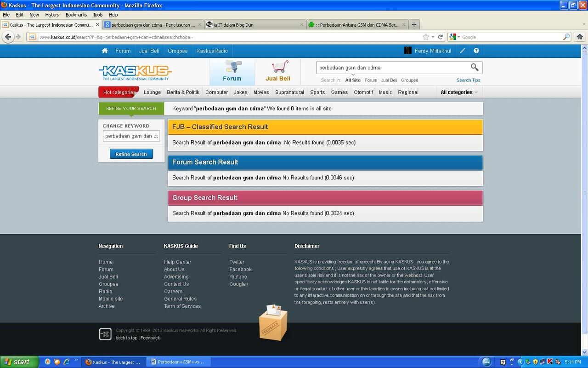Screen dimensions: 588x368
Task: Click the magnifier search icon on Kaskus
Action: [475, 68]
